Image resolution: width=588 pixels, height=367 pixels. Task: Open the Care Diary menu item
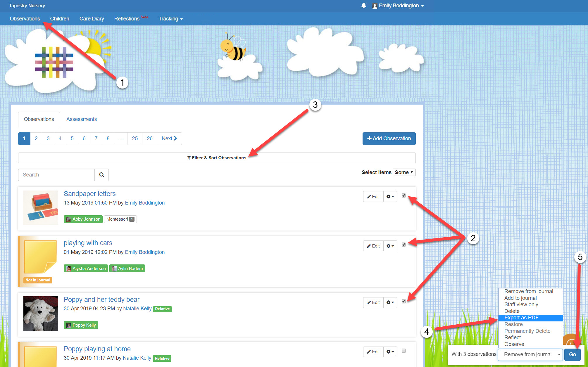92,19
